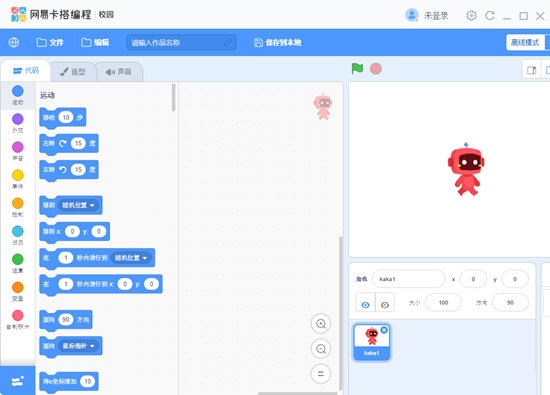Click the 网易卡搭编程 logo
The width and height of the screenshot is (550, 395).
coord(51,14)
